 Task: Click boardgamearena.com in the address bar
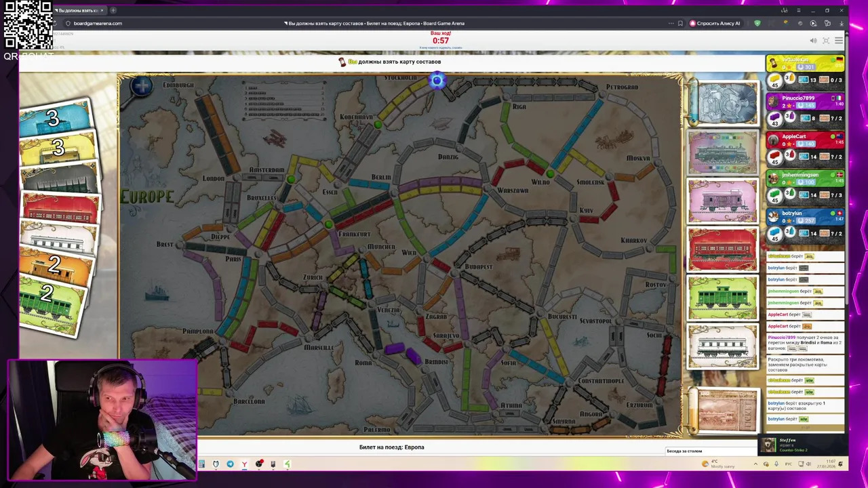point(98,23)
